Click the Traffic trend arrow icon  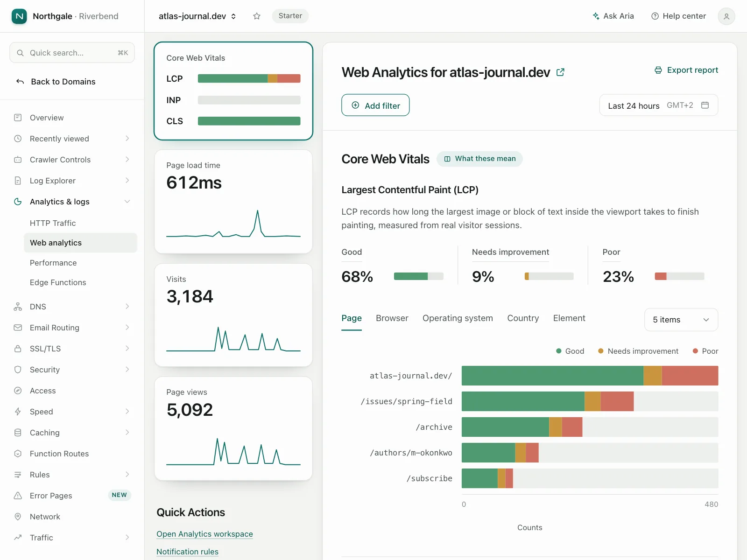click(18, 538)
